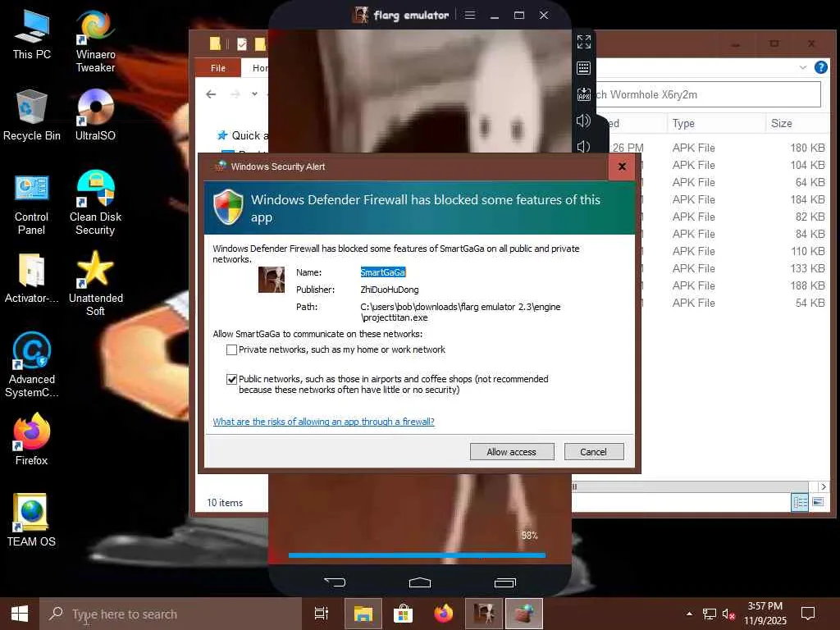Switch Explorer to the details view
Viewport: 840px width, 630px height.
pos(800,502)
